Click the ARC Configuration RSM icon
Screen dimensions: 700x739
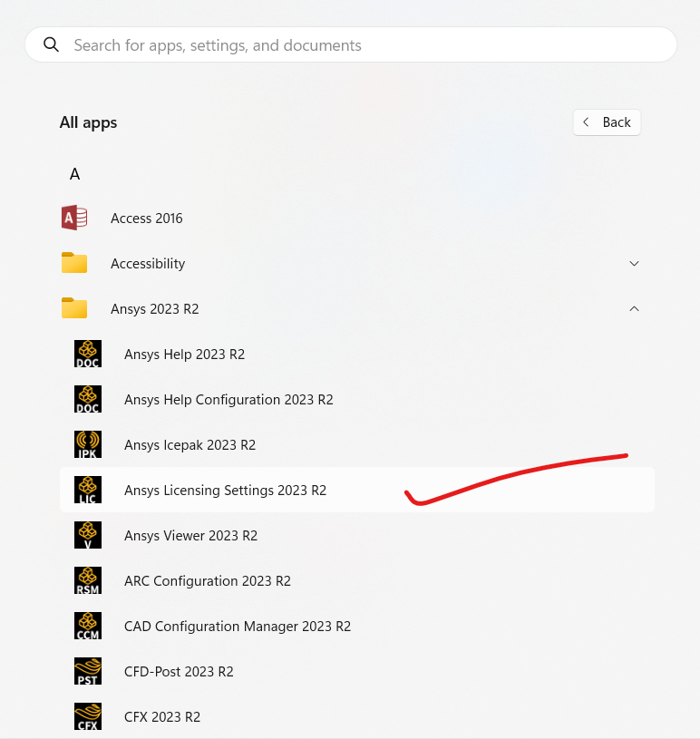[87, 580]
